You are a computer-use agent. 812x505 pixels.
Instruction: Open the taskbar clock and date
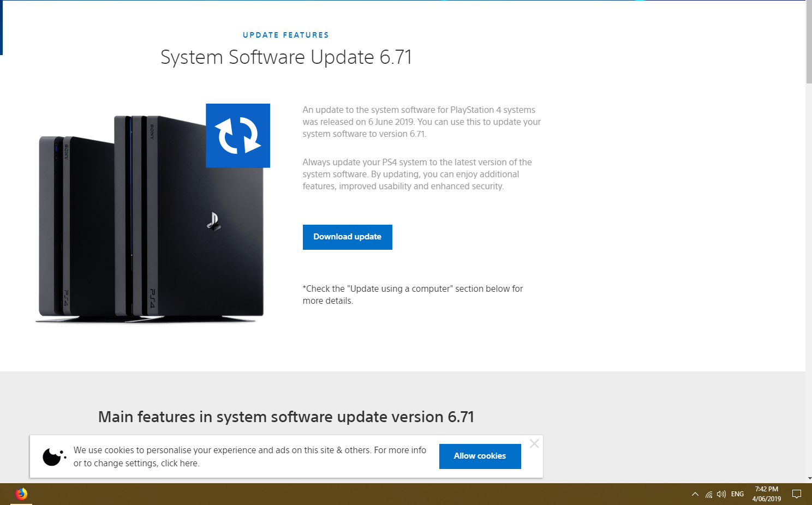tap(767, 494)
